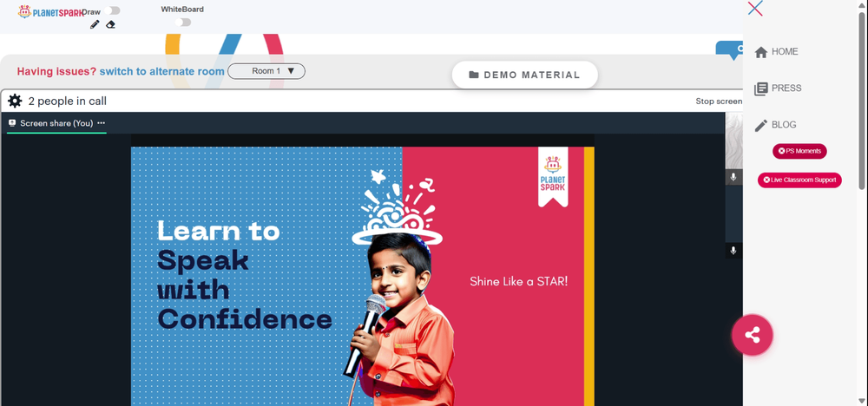Viewport: 868px width, 406px height.
Task: Open the Room 1 dropdown
Action: pyautogui.click(x=266, y=71)
